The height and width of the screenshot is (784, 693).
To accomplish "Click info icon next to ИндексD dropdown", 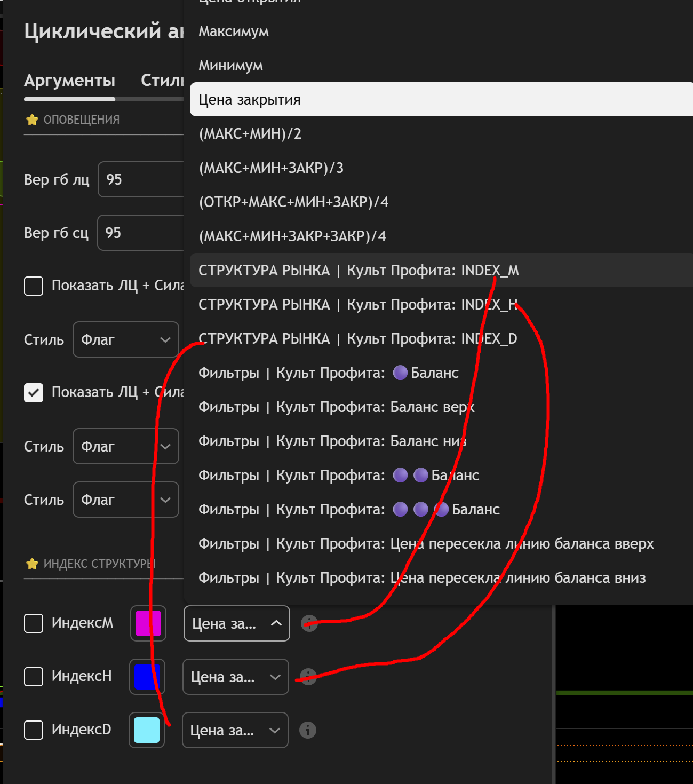I will click(x=308, y=730).
